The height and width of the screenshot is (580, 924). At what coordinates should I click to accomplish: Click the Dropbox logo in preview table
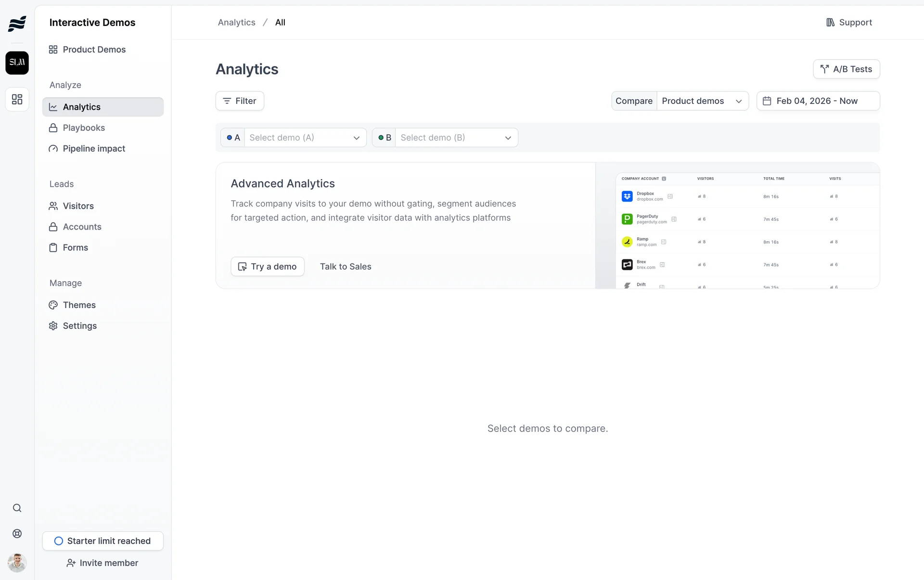(x=627, y=196)
